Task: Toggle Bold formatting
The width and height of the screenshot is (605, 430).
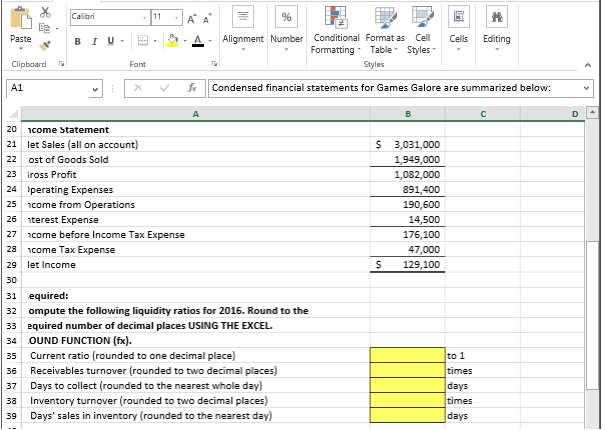Action: click(78, 41)
